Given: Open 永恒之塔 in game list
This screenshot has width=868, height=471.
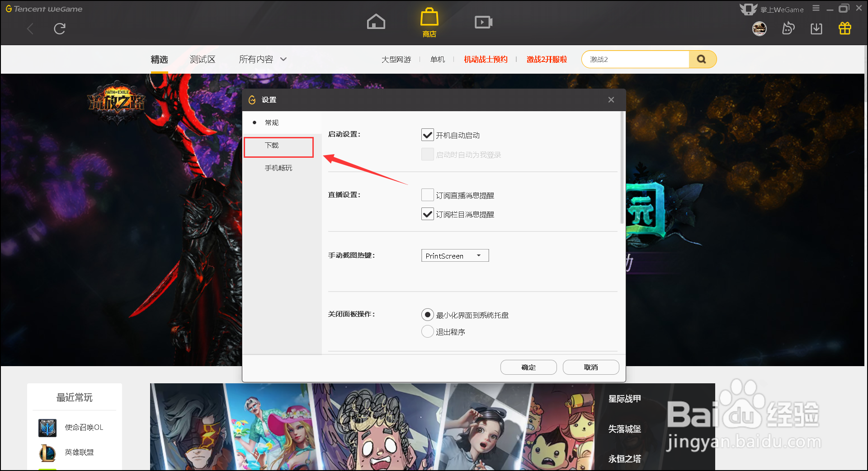Looking at the screenshot, I should (624, 459).
